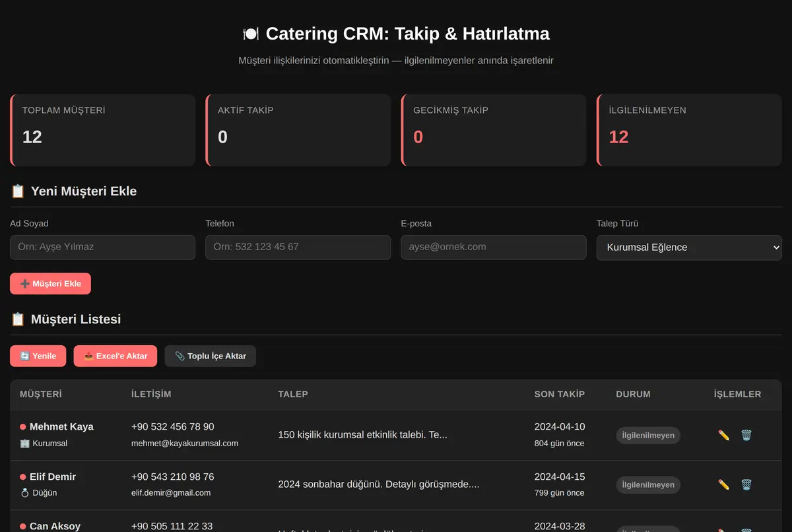Click the İlgilenilmeyen badge for Elif Demir
Image resolution: width=792 pixels, height=532 pixels.
[x=648, y=485]
